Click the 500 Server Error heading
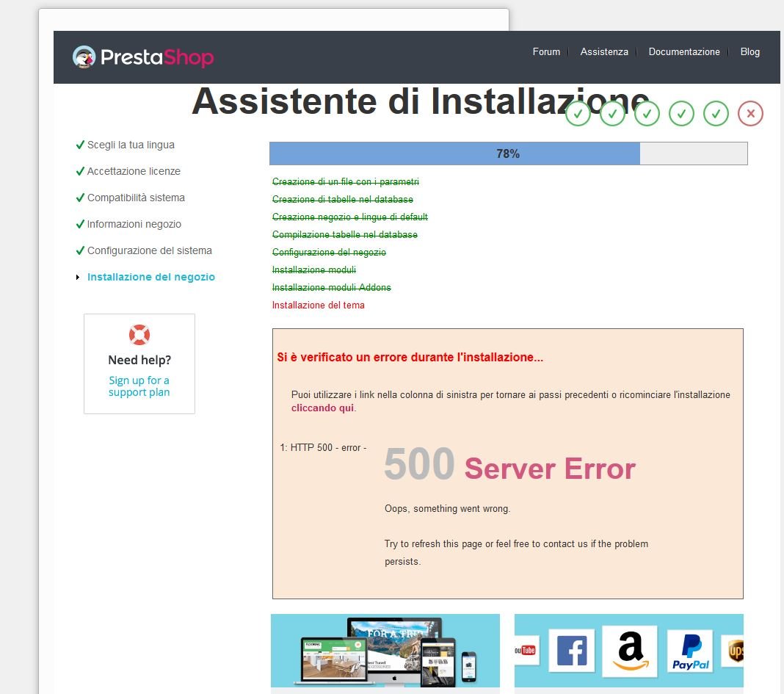The width and height of the screenshot is (784, 694). [x=509, y=465]
